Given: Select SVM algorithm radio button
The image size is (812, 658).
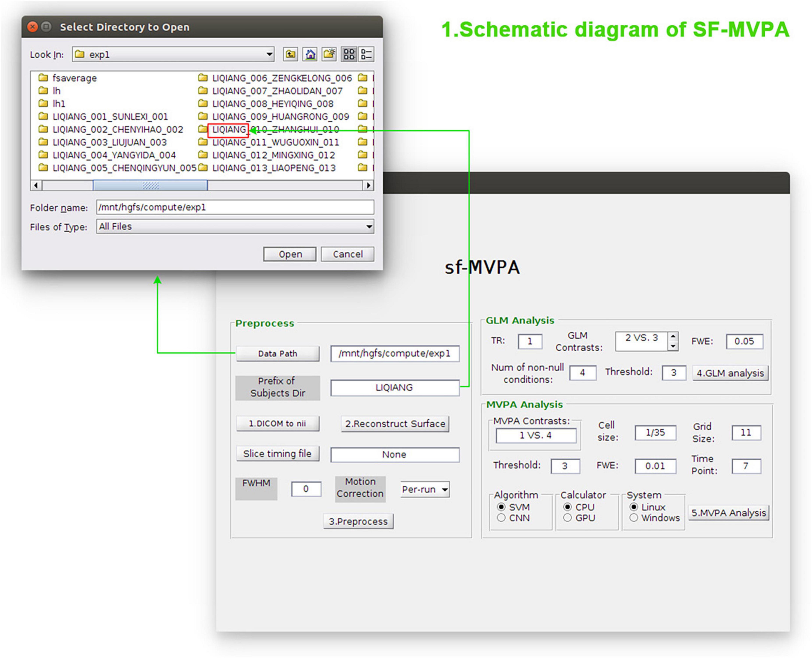Looking at the screenshot, I should [501, 507].
